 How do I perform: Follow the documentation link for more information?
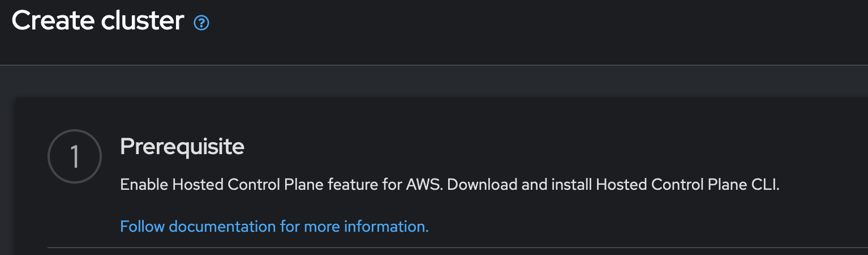pos(274,227)
